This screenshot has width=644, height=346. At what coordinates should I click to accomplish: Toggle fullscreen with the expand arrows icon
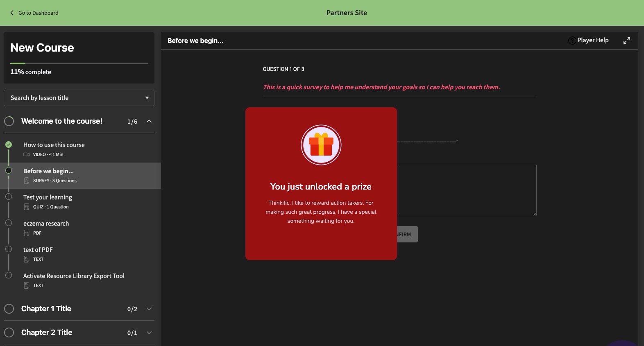pos(627,41)
